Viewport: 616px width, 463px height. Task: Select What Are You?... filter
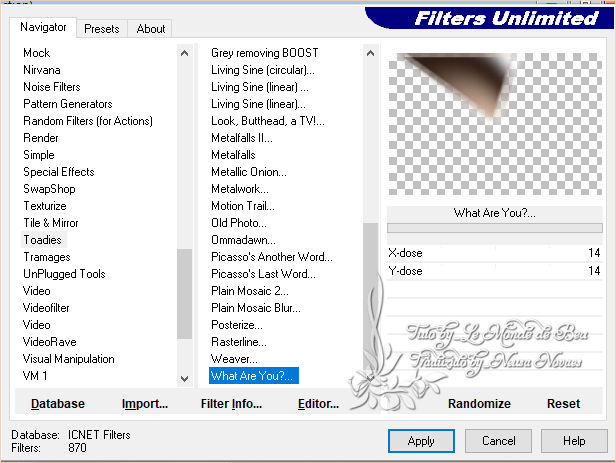click(254, 376)
